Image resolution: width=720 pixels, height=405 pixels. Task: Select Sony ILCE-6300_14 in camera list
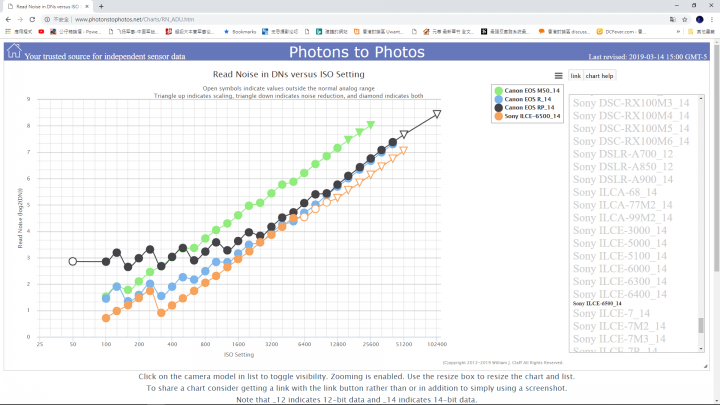[618, 281]
